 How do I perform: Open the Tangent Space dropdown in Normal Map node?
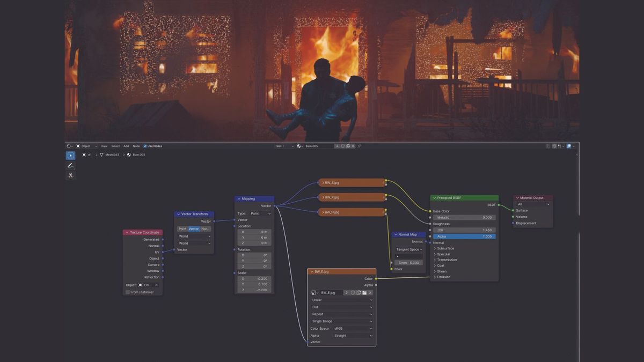(x=409, y=249)
